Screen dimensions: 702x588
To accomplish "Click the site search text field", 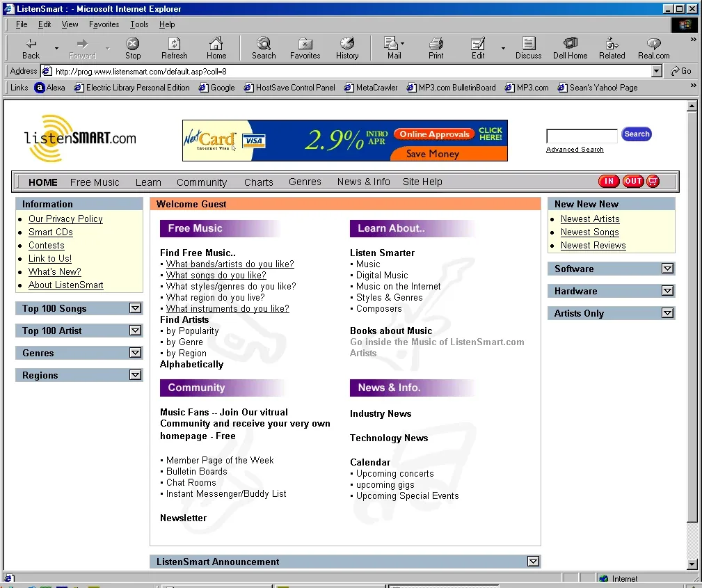I will pyautogui.click(x=582, y=136).
